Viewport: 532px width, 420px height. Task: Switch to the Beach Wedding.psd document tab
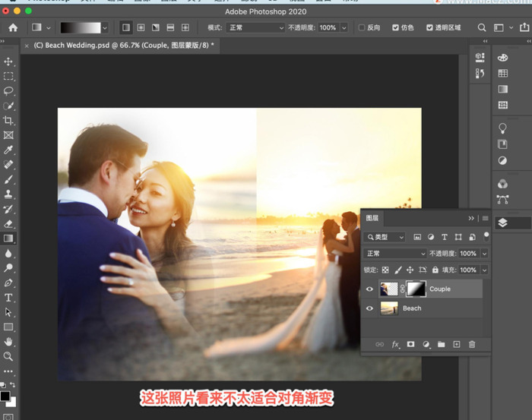tap(122, 46)
